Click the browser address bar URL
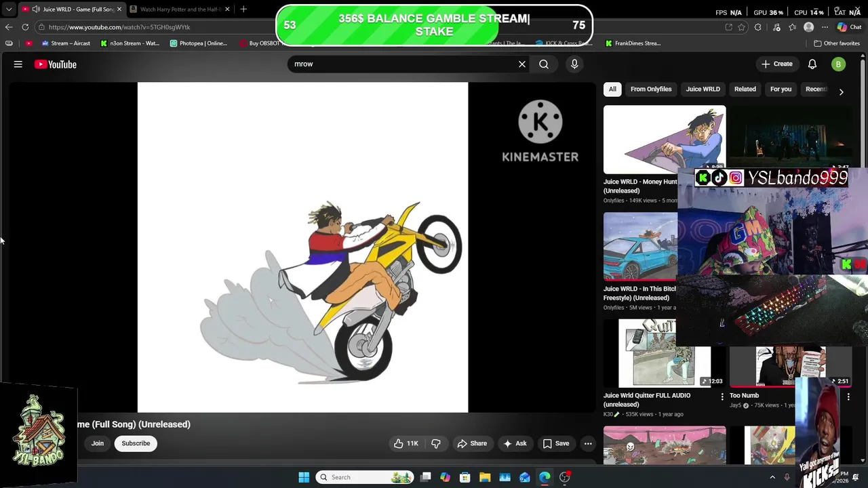 (x=119, y=27)
